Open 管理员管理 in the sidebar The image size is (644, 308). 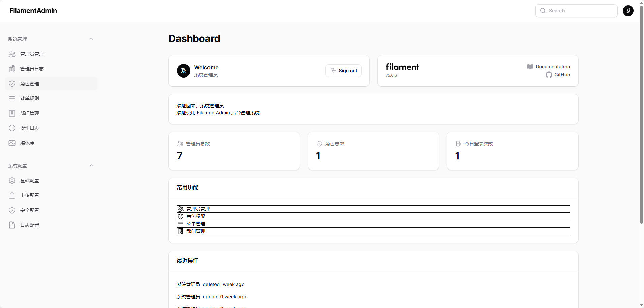(x=51, y=54)
